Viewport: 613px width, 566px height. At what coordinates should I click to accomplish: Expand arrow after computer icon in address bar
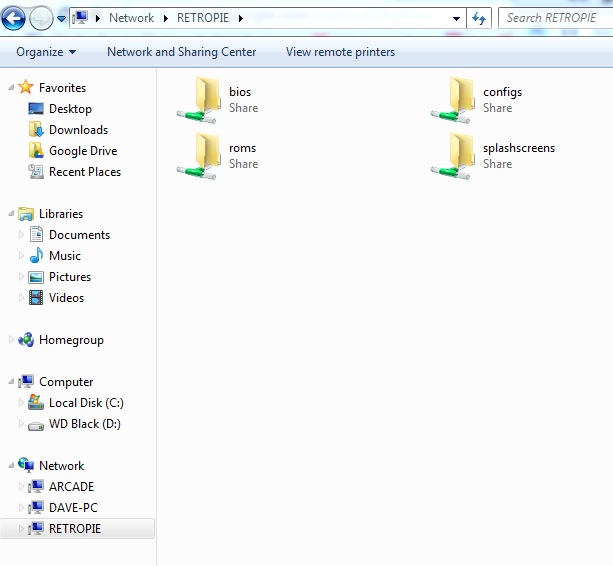(98, 18)
